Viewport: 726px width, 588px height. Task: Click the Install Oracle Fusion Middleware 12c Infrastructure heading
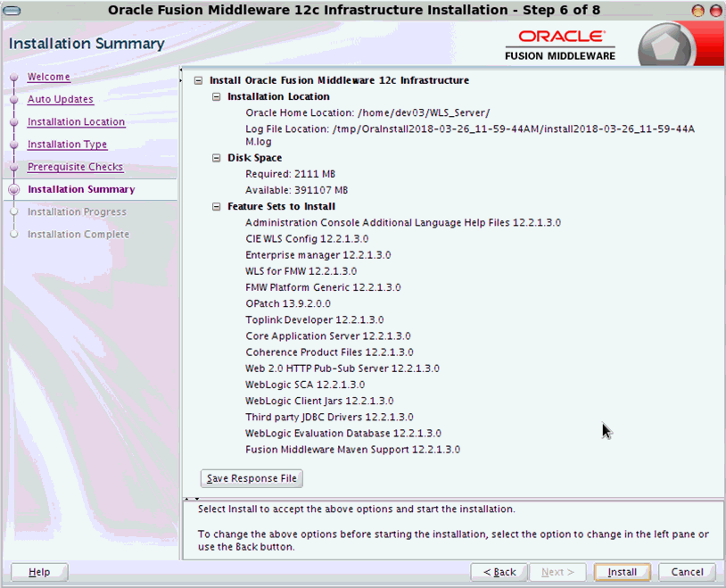pyautogui.click(x=340, y=80)
